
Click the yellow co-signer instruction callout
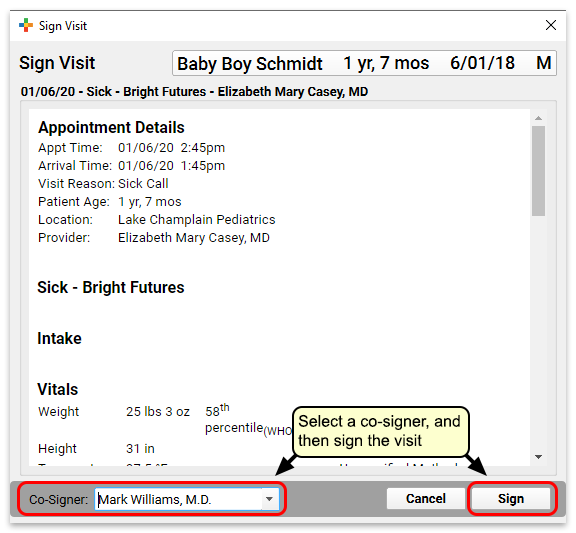tap(381, 431)
